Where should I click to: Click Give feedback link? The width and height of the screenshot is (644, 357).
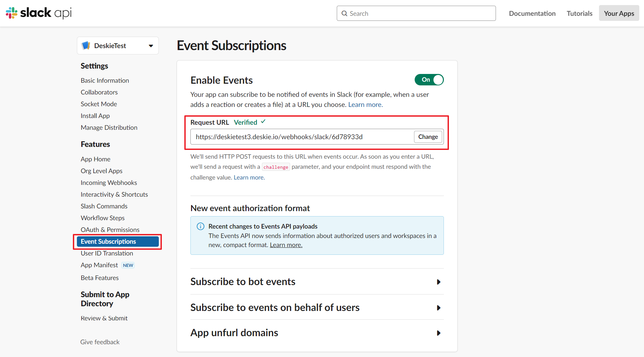tap(100, 342)
